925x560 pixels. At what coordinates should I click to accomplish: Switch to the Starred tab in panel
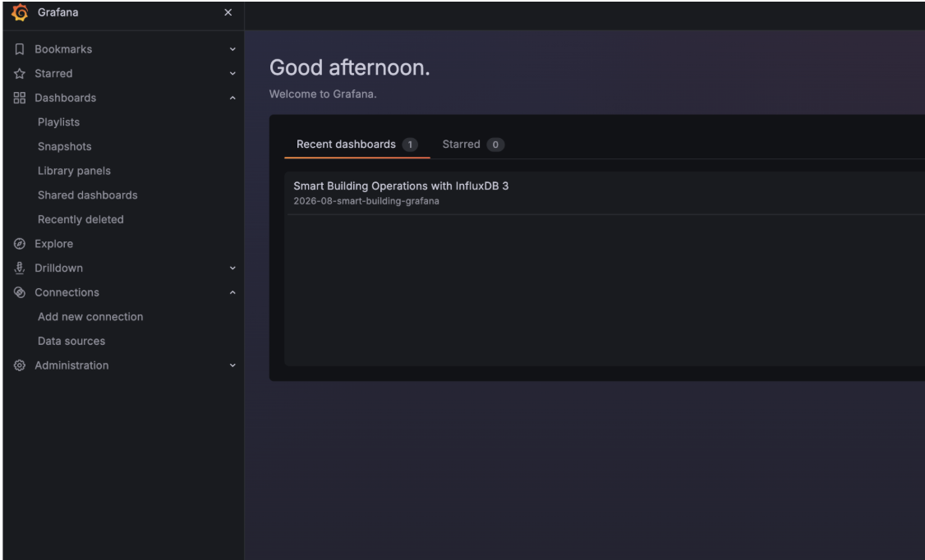click(x=472, y=145)
